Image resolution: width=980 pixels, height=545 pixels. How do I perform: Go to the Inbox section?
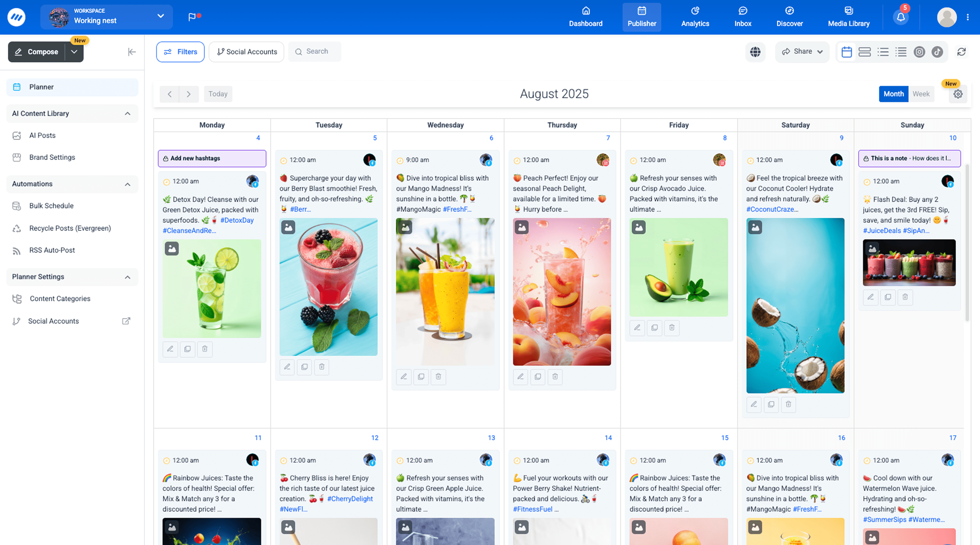[742, 17]
